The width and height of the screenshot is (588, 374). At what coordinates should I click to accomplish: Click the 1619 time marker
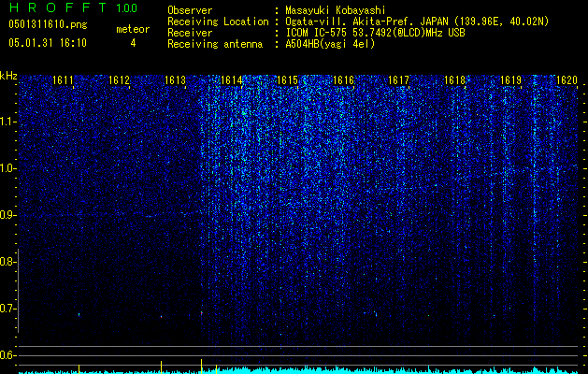point(510,80)
